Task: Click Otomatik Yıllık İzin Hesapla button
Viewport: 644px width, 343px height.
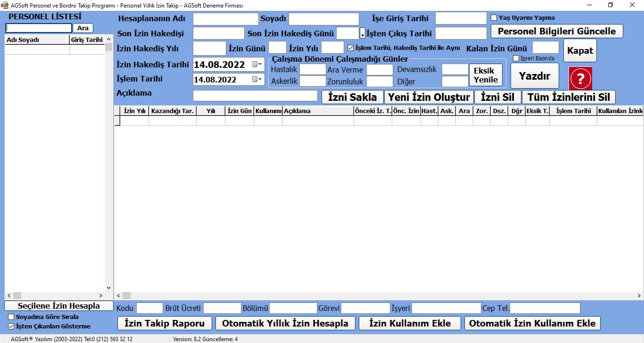Action: click(285, 323)
